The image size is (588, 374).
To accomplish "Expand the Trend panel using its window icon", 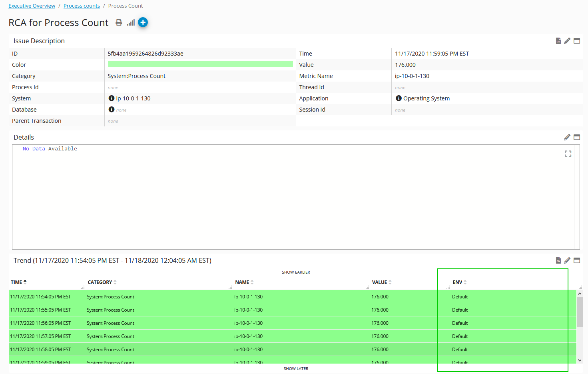I will coord(576,260).
